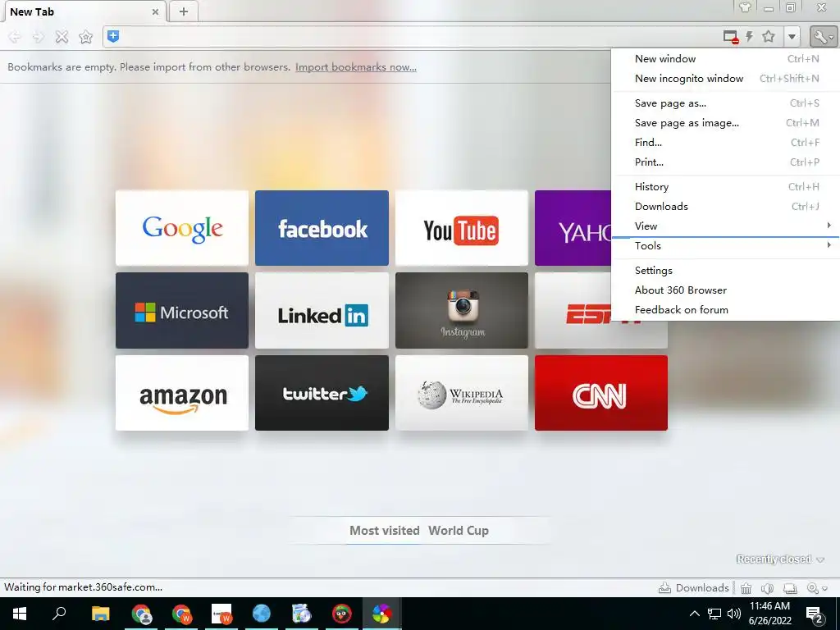
Task: Expand the Tools submenu
Action: coord(726,246)
